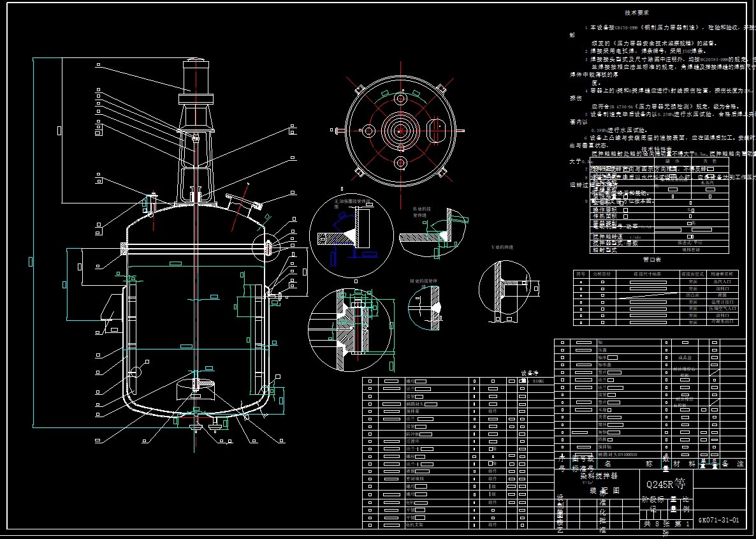Click the 设备净重 930KG weight note
The image size is (756, 539).
pos(532,377)
